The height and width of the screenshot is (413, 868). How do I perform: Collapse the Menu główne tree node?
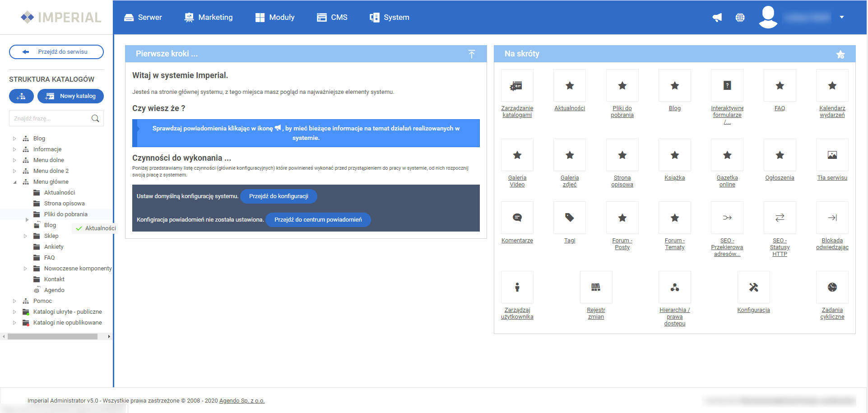[15, 182]
